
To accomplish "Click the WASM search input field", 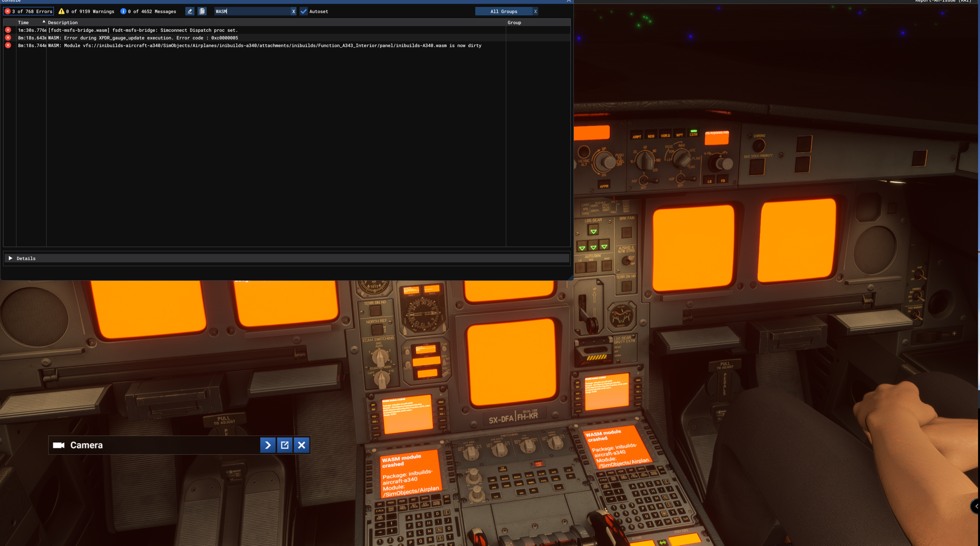I will (x=252, y=11).
